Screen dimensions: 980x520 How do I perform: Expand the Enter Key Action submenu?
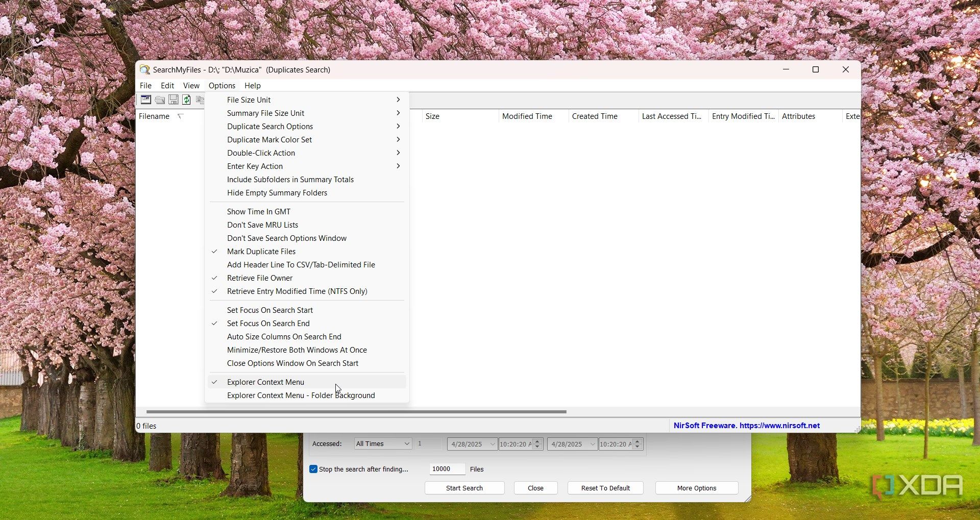pyautogui.click(x=307, y=166)
